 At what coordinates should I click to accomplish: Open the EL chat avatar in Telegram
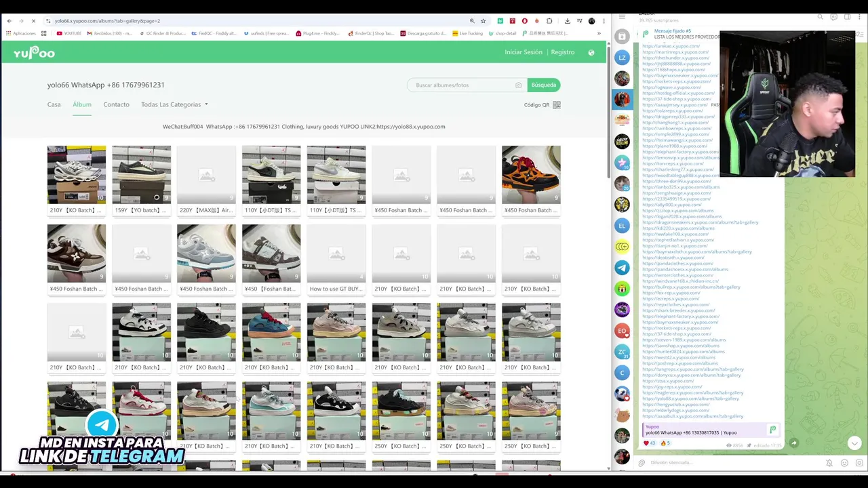click(622, 226)
